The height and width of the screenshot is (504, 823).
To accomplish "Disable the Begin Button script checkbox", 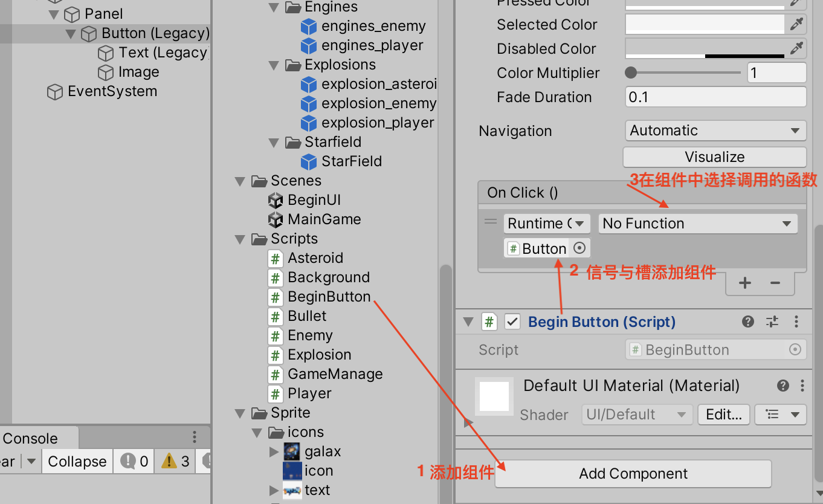I will click(x=512, y=321).
